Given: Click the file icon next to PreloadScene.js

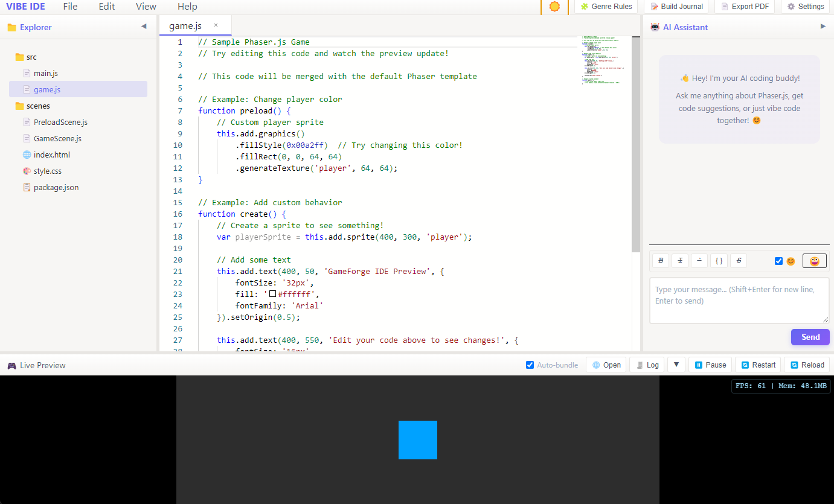Looking at the screenshot, I should pyautogui.click(x=27, y=122).
